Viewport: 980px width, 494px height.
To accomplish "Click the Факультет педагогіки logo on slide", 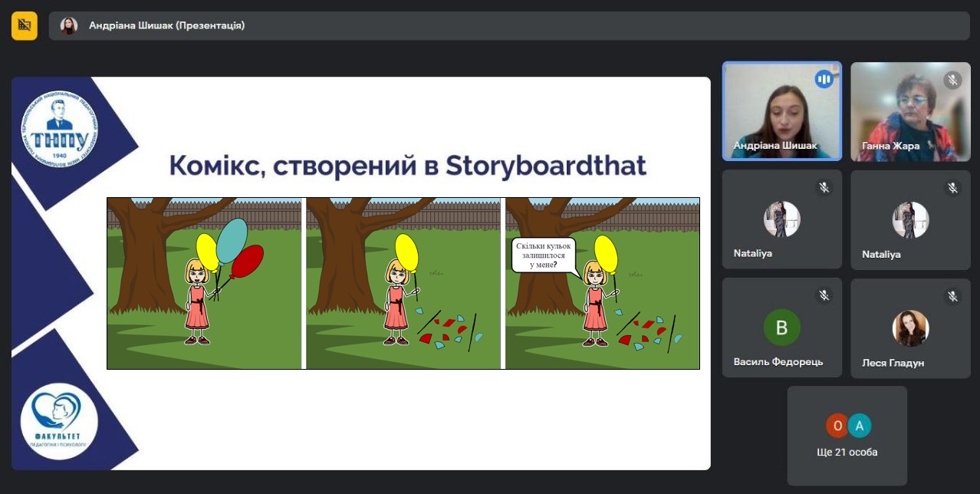I will coord(60,421).
